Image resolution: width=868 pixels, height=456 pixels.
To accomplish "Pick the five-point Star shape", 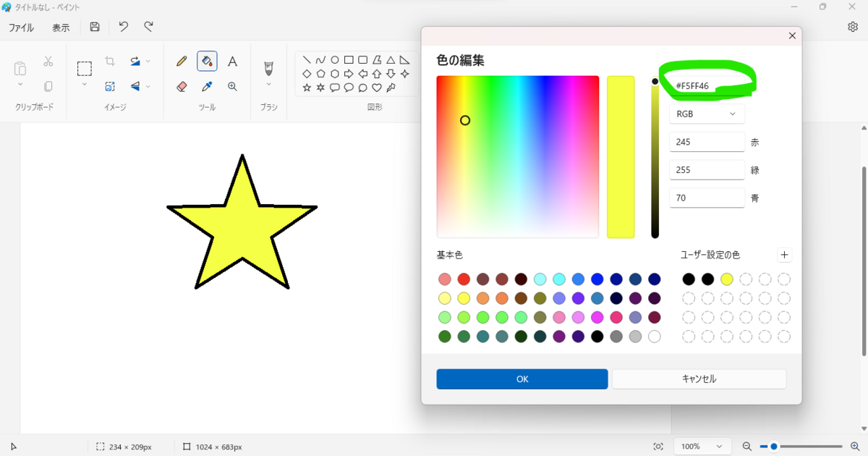I will tap(307, 88).
